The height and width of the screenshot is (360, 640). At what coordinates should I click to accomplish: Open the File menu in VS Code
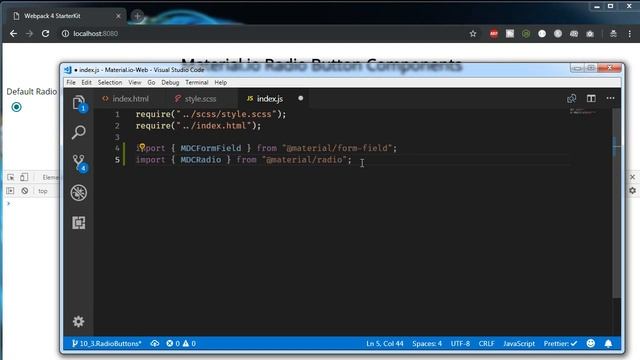point(71,82)
